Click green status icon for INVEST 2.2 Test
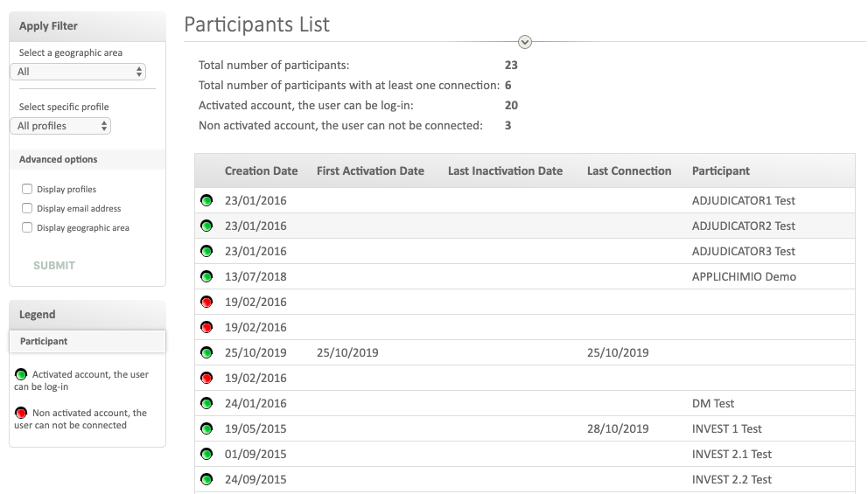 point(206,479)
